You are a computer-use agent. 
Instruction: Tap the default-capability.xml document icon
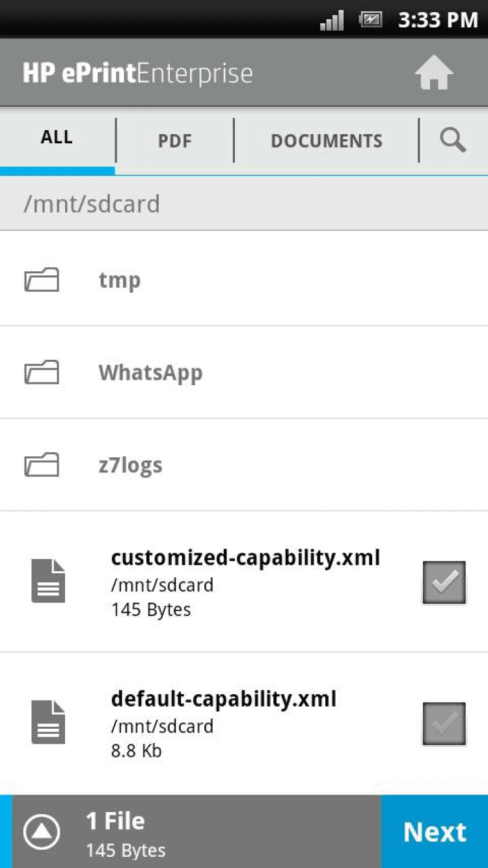49,722
